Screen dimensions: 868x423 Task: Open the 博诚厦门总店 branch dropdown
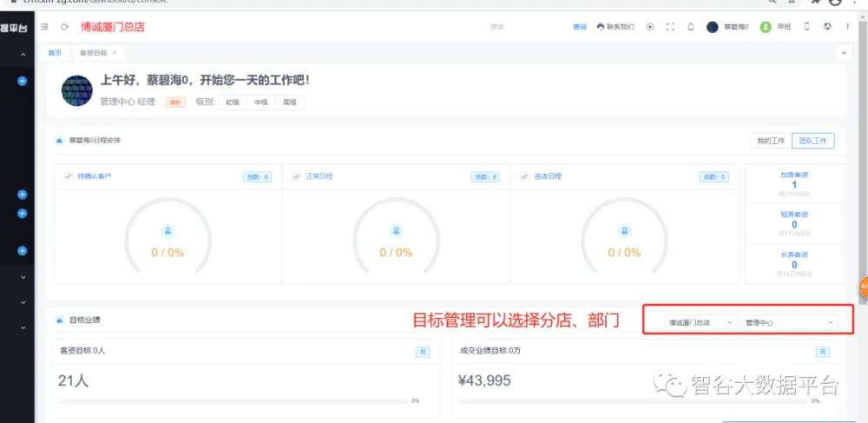pos(700,322)
